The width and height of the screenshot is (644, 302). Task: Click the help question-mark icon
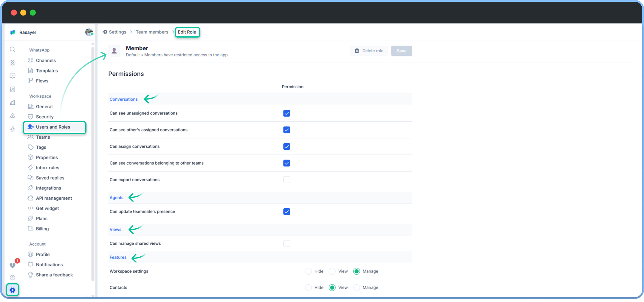pos(13,278)
